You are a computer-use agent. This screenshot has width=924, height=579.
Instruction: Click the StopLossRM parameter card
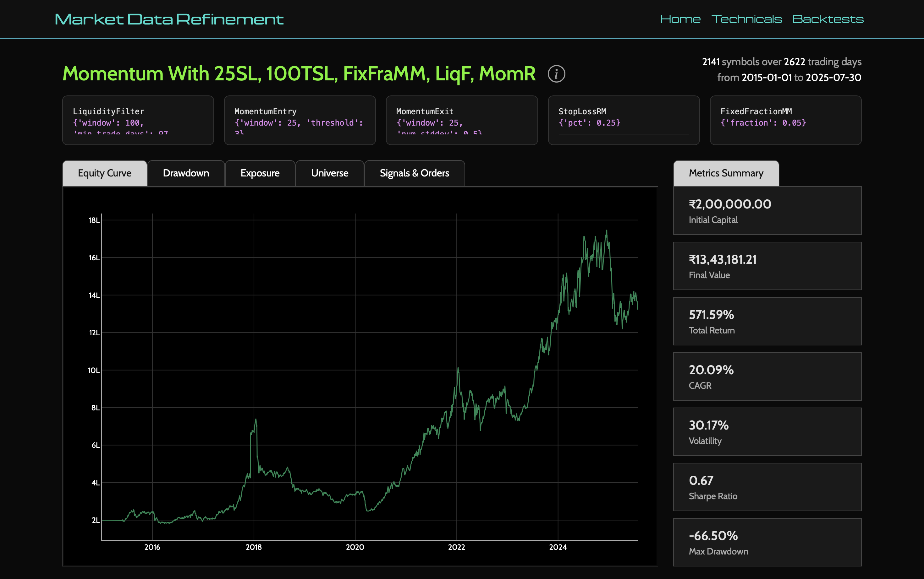pos(624,120)
